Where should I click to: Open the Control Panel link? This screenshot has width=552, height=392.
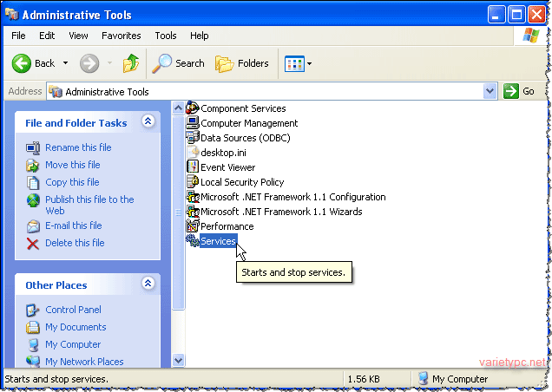pyautogui.click(x=73, y=310)
